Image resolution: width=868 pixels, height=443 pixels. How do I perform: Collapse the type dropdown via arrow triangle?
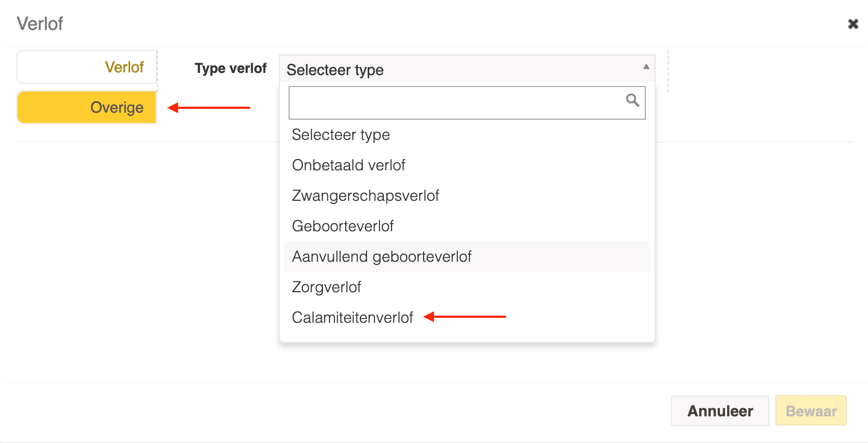646,67
